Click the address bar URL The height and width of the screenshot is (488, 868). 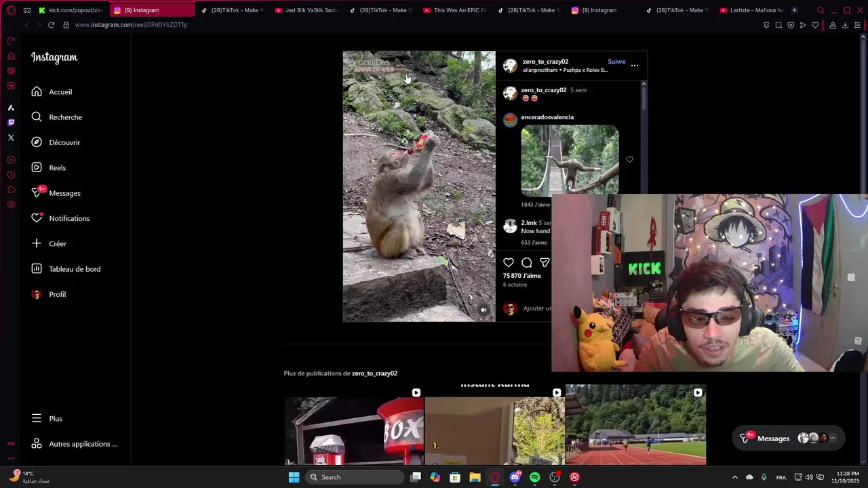pyautogui.click(x=131, y=25)
